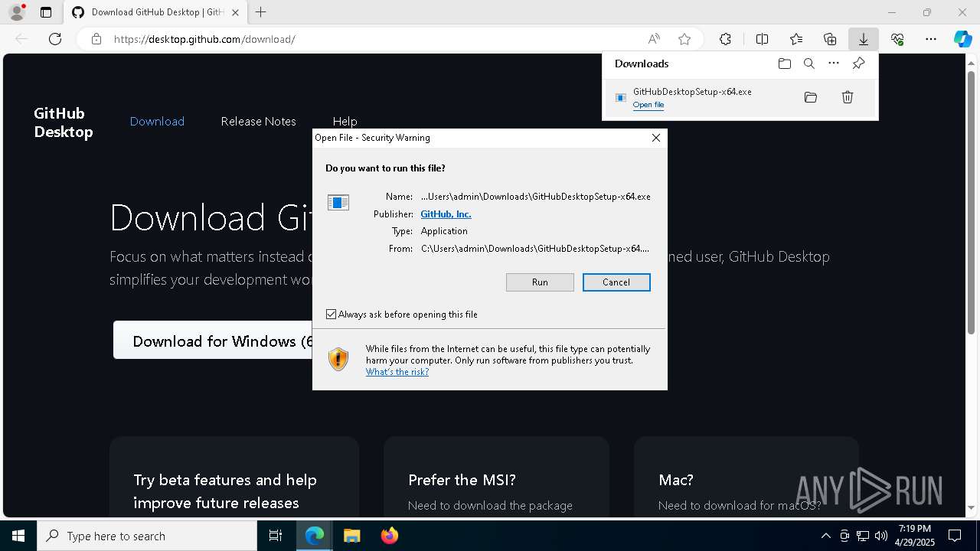Click the GitHub Desktop logo text
The image size is (980, 551).
tap(64, 122)
